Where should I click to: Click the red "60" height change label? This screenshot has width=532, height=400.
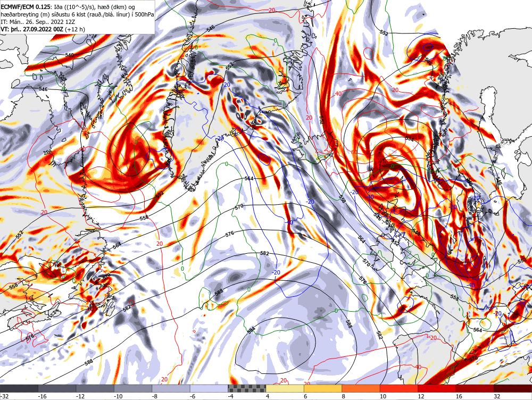tap(354, 153)
